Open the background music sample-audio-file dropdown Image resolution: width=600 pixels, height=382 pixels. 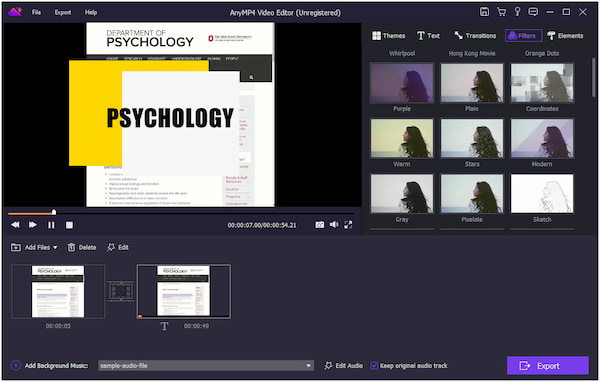coord(206,366)
